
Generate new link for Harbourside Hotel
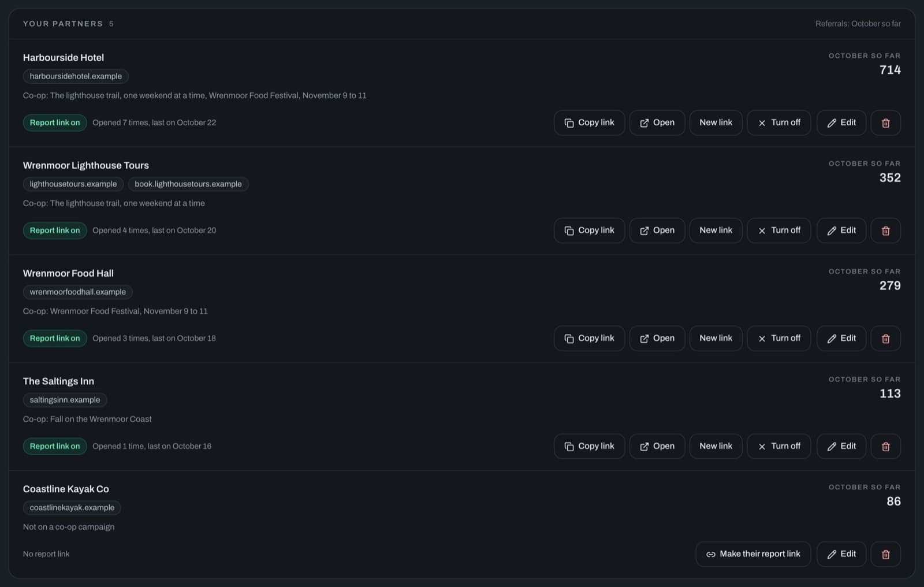pyautogui.click(x=716, y=122)
